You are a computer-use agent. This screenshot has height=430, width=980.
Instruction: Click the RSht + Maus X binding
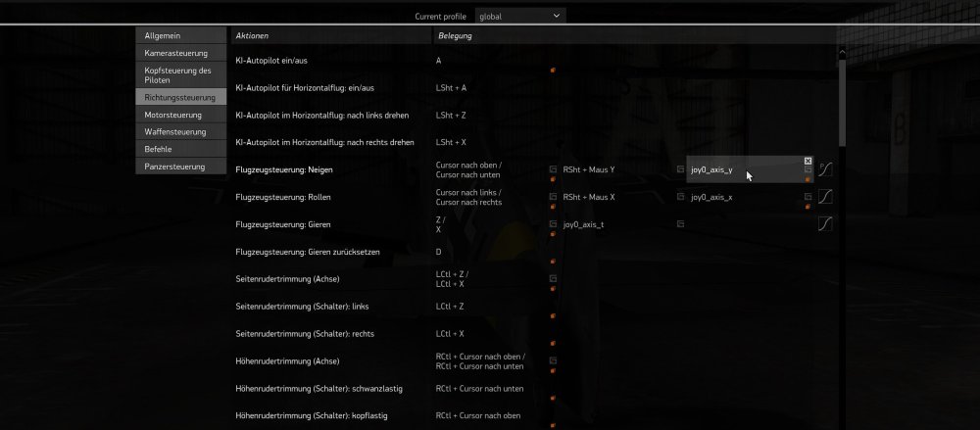tap(589, 197)
